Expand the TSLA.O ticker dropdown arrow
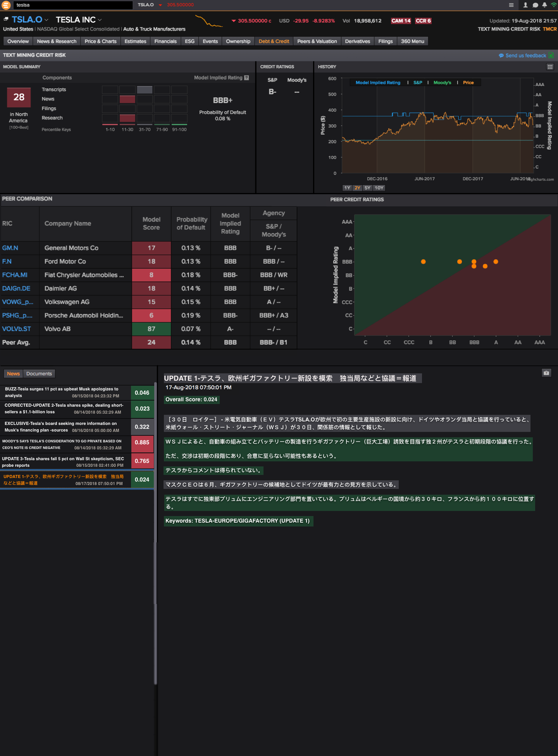558x756 pixels. [x=46, y=20]
